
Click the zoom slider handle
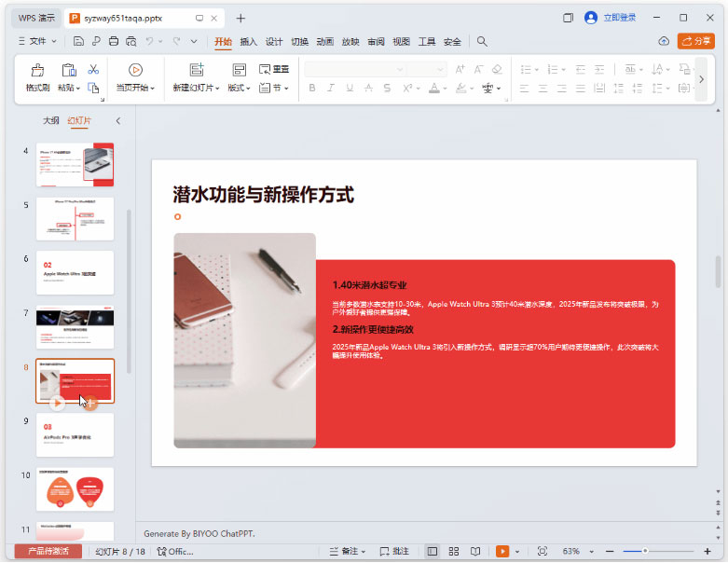point(645,551)
